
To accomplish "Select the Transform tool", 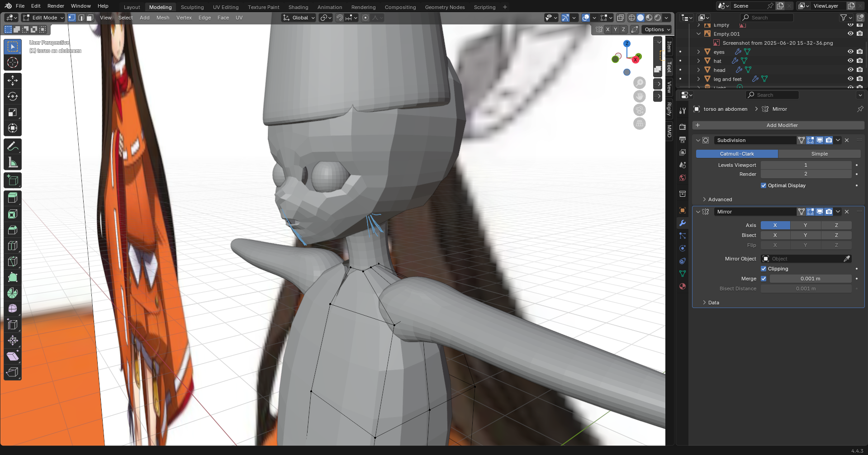I will 13,128.
